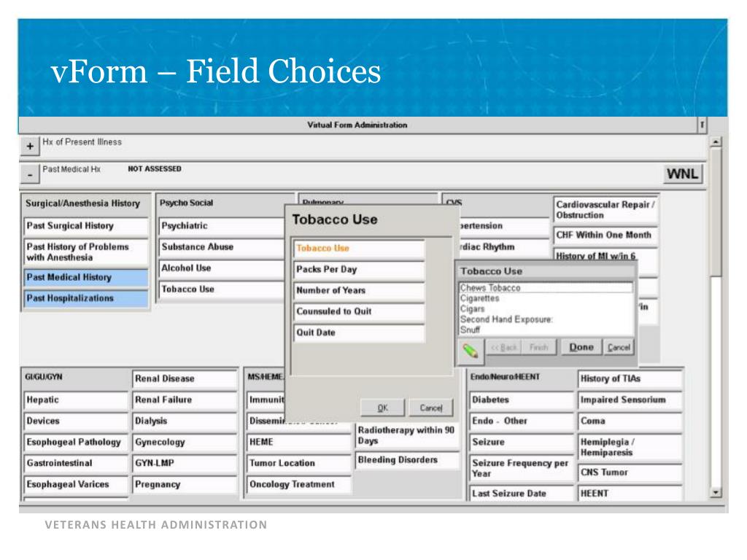Open the Endo - Other item
This screenshot has height=560, width=747.
pos(522,421)
